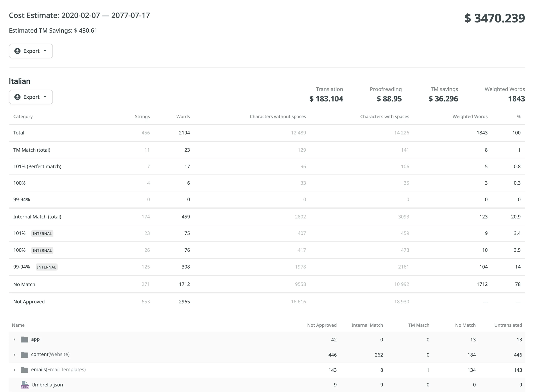Viewport: 534px width, 392px height.
Task: Click the Italian section heading
Action: tap(19, 81)
